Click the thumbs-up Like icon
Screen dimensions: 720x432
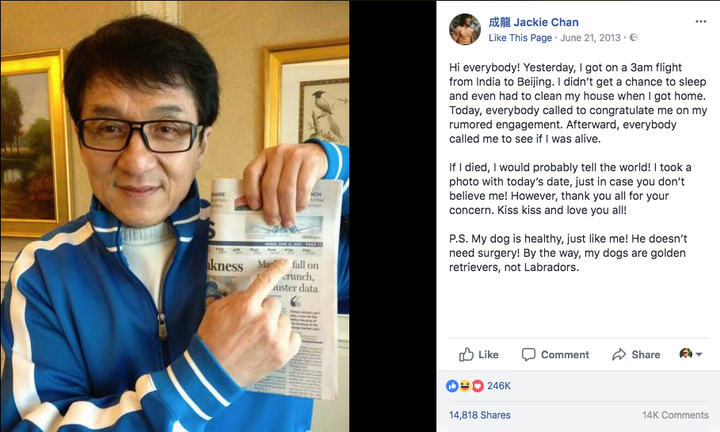pyautogui.click(x=466, y=354)
